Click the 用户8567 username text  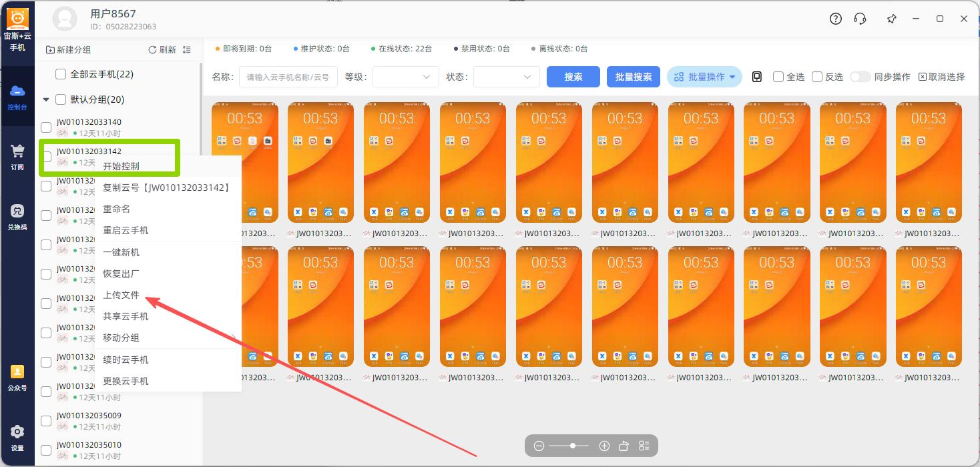[113, 13]
